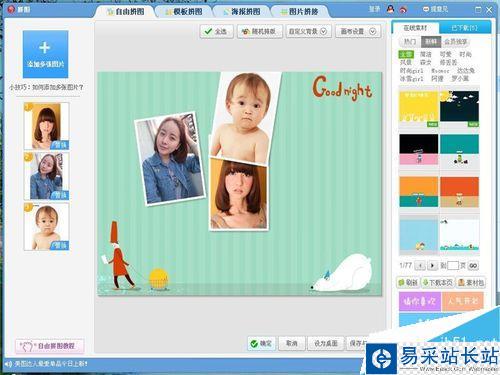Click the red app logo in title bar

click(x=11, y=9)
